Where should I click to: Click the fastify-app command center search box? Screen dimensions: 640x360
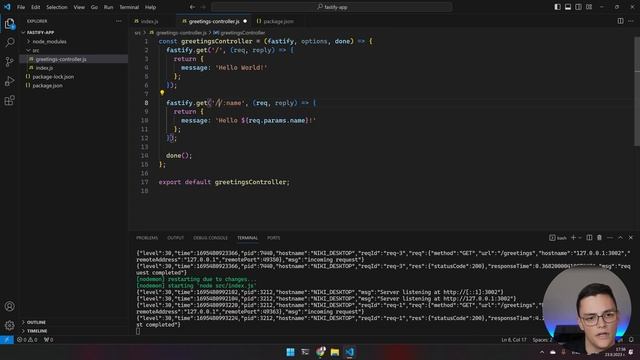(332, 7)
